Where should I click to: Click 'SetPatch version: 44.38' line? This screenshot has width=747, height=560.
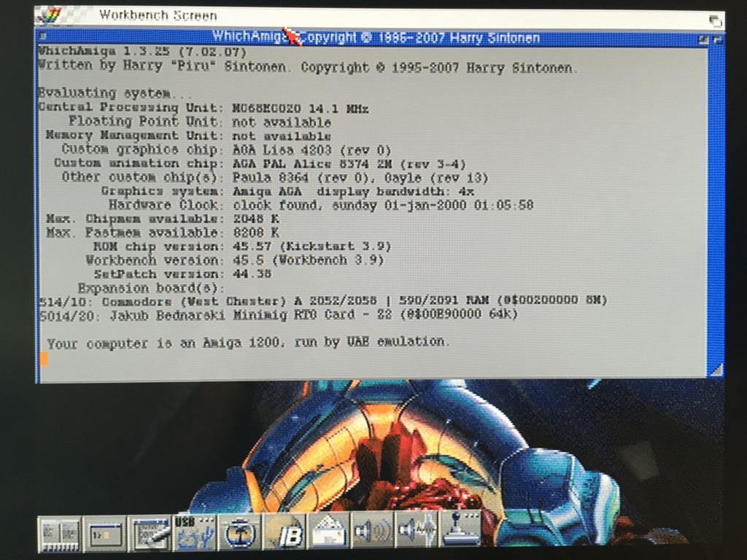click(183, 274)
